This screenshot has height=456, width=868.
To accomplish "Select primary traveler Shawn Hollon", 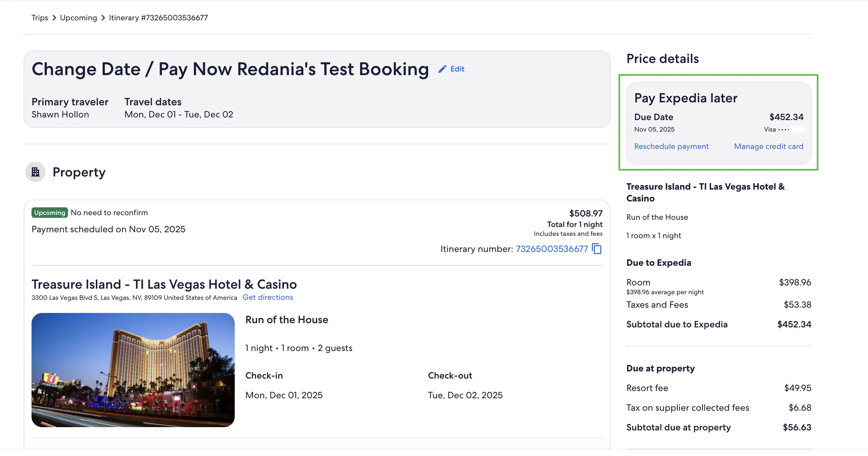I will pos(60,114).
